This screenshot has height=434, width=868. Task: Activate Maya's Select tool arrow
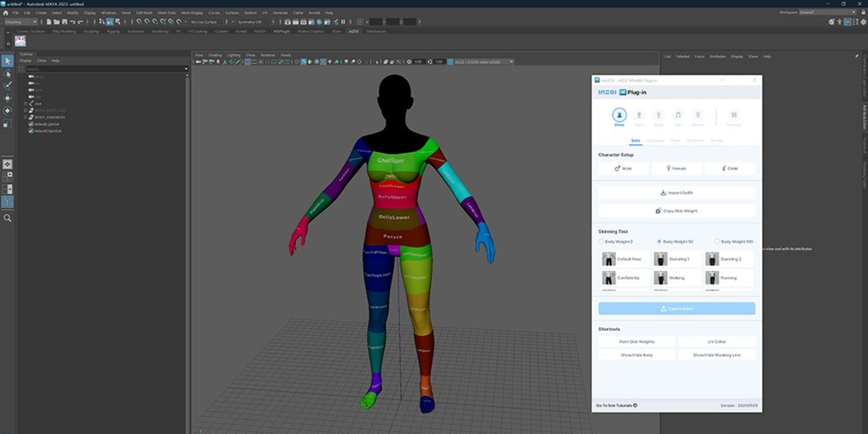coord(7,61)
